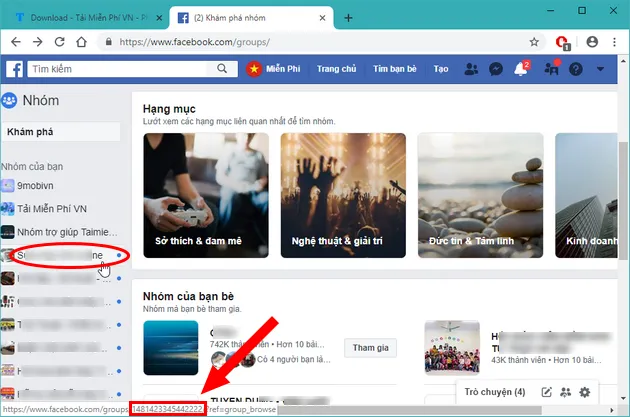Image resolution: width=630 pixels, height=417 pixels.
Task: Open the Messenger icon
Action: coord(496,69)
